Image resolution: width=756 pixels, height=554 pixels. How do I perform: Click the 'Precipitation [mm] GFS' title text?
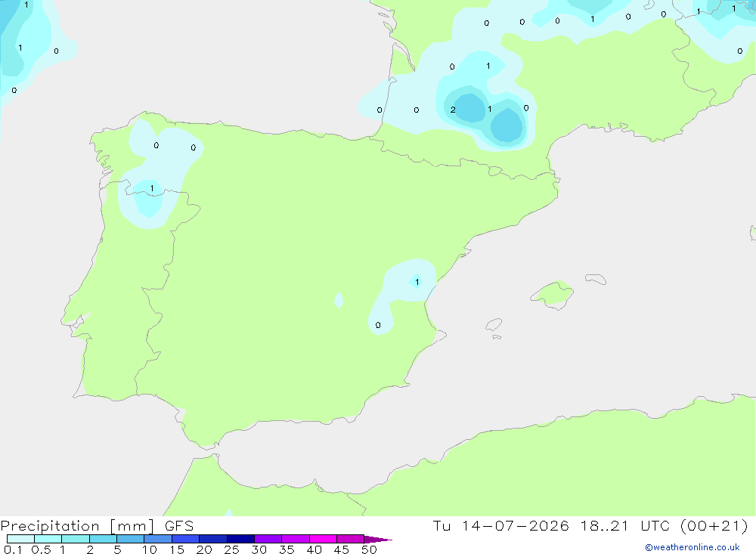[x=97, y=526]
